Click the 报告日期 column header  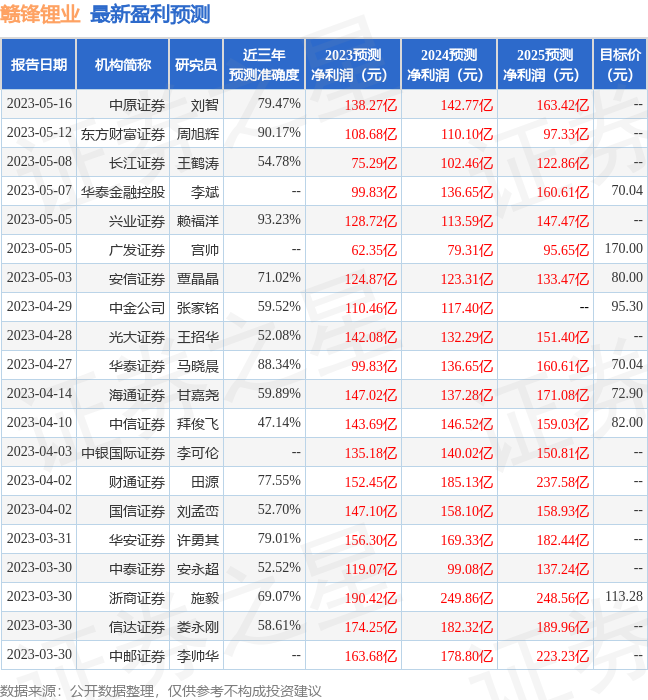(39, 65)
